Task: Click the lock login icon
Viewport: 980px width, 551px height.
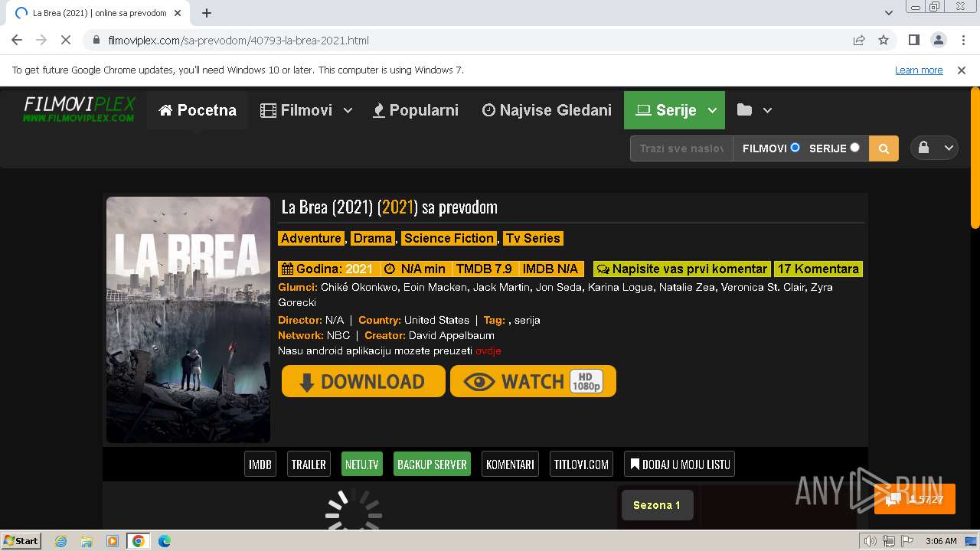Action: pos(923,148)
